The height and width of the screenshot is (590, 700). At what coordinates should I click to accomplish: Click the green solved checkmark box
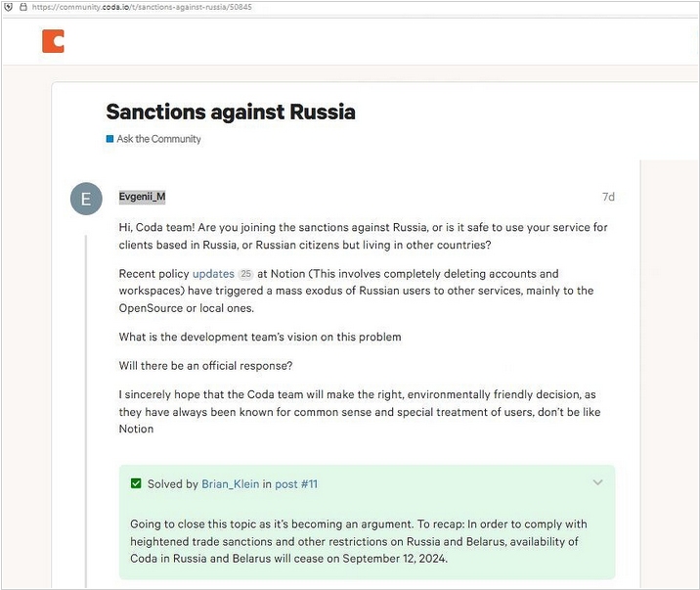click(x=136, y=483)
